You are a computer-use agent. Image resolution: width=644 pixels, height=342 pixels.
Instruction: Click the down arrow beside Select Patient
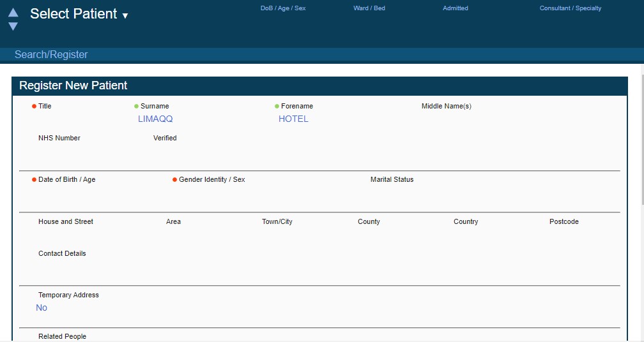(x=13, y=26)
